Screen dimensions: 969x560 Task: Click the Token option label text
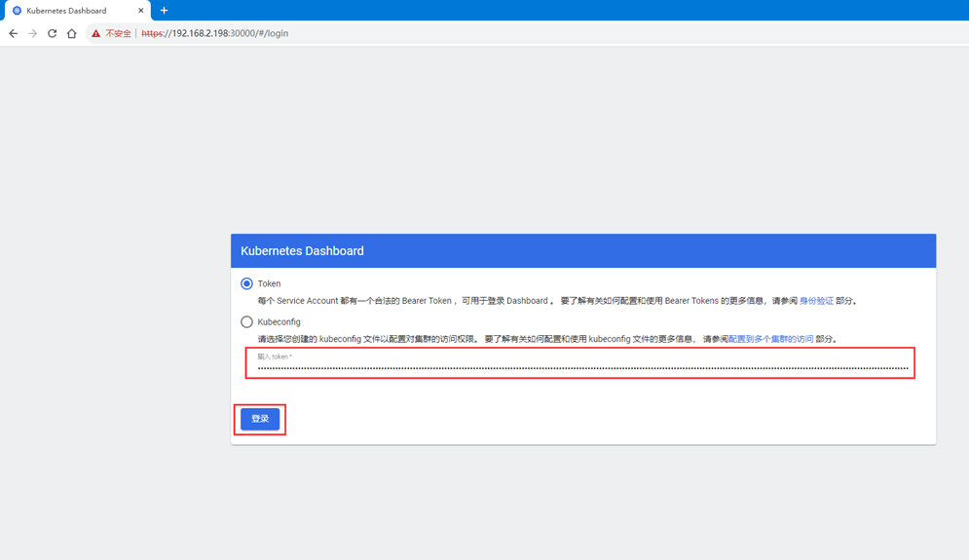tap(269, 283)
